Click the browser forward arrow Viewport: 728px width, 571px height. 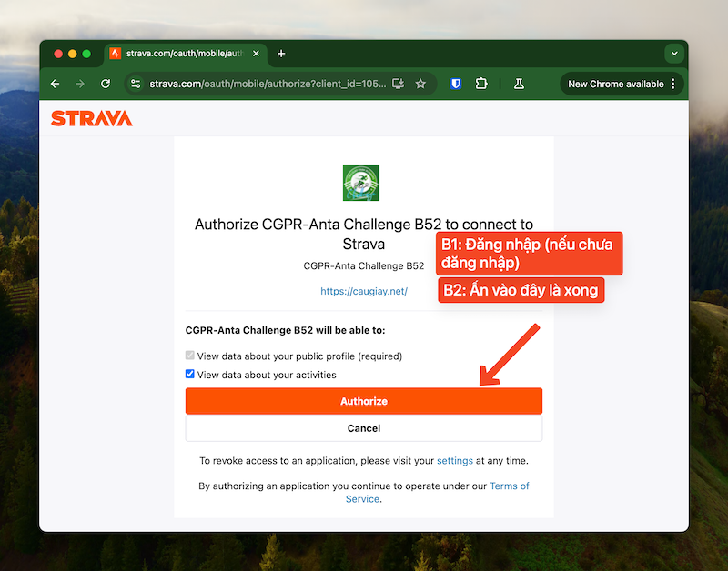(80, 84)
